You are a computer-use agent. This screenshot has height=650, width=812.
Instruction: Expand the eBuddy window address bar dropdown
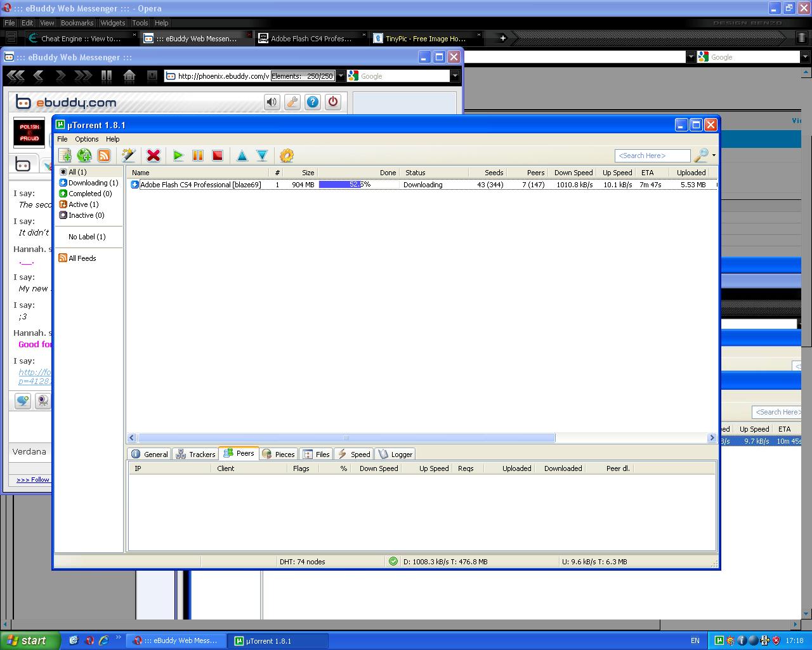(341, 76)
